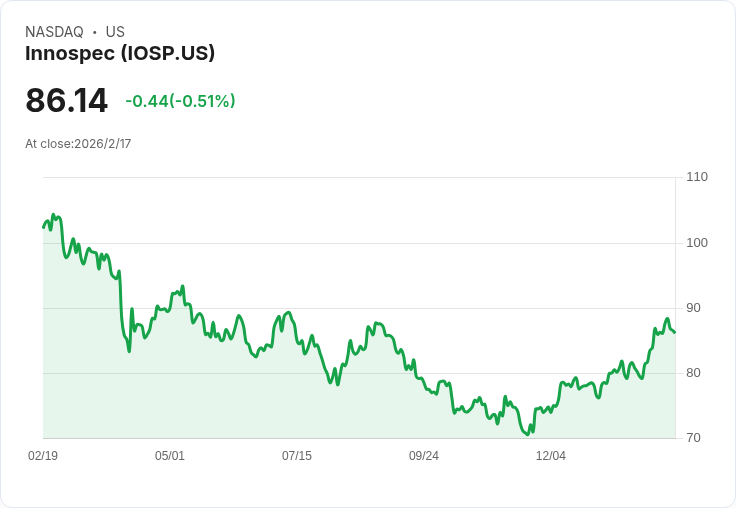
Task: Click the chart line's highest peak
Action: (x=53, y=215)
